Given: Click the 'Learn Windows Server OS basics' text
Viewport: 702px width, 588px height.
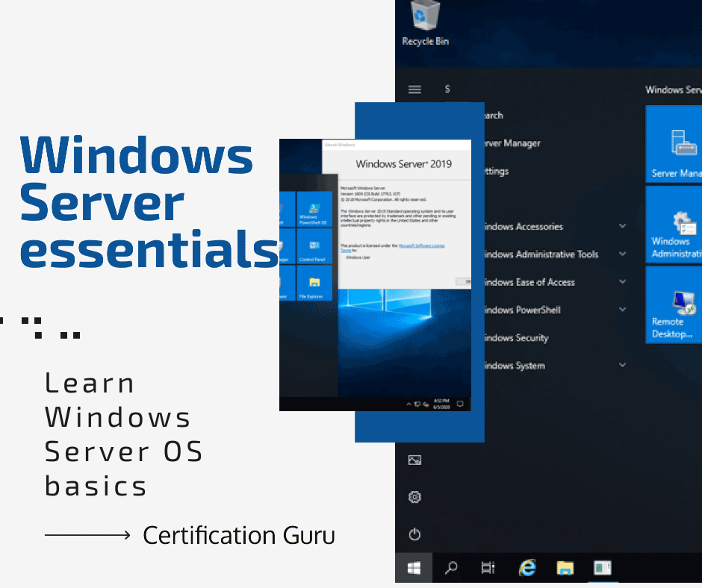Looking at the screenshot, I should point(124,434).
